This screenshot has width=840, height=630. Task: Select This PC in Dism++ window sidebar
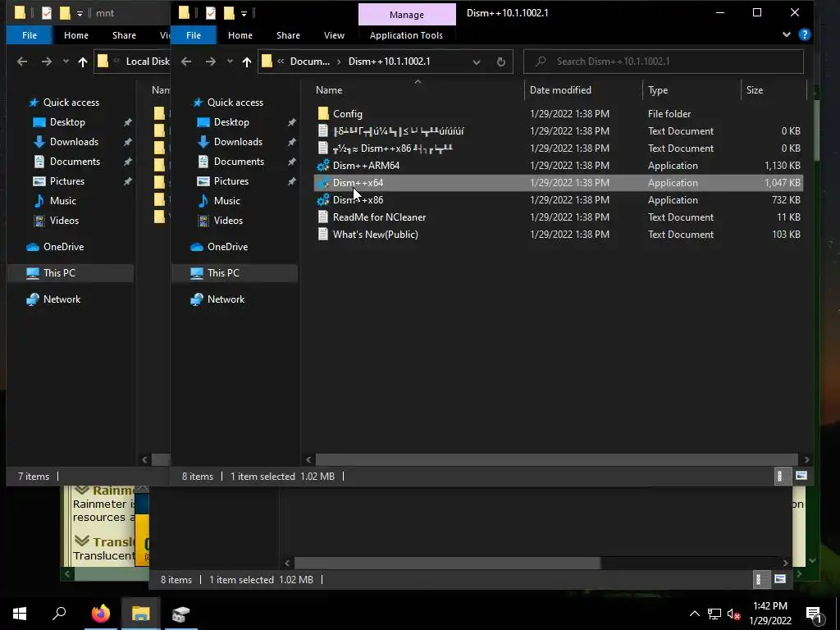point(235,272)
